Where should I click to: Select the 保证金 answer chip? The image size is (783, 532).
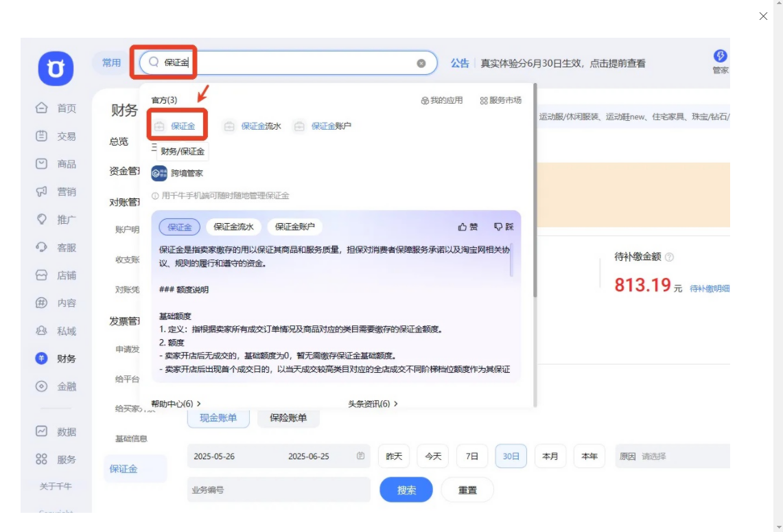pos(179,227)
